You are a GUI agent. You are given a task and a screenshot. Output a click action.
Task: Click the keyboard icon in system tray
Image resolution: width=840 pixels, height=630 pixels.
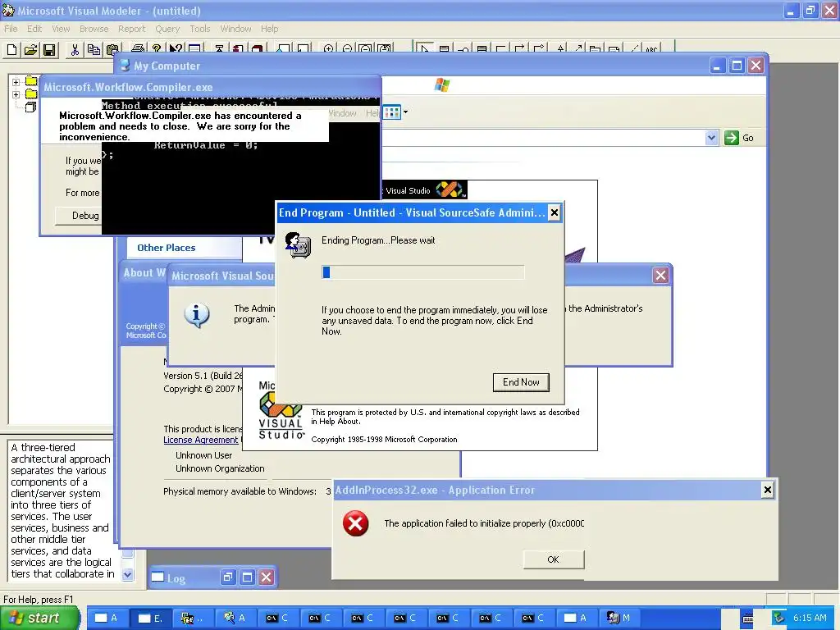748,619
